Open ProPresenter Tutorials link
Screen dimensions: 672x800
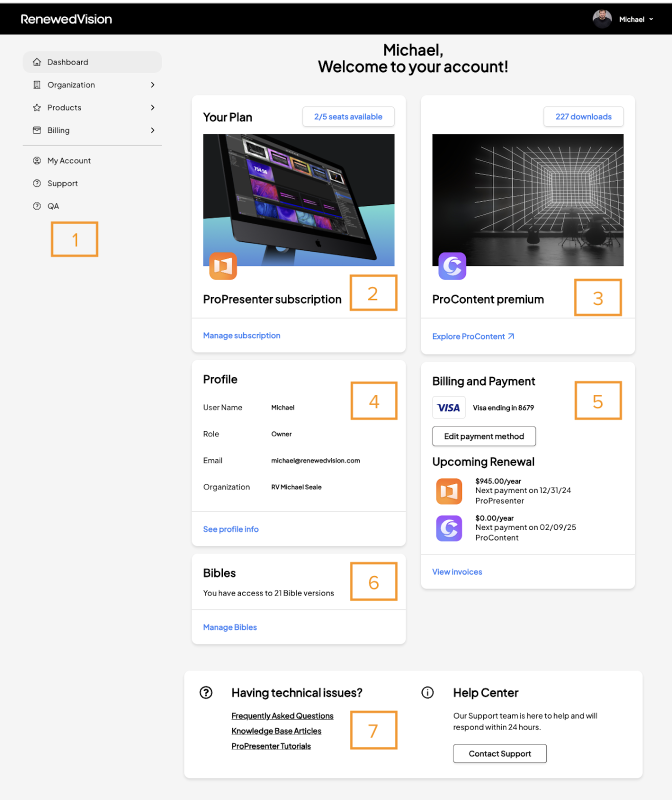click(271, 746)
